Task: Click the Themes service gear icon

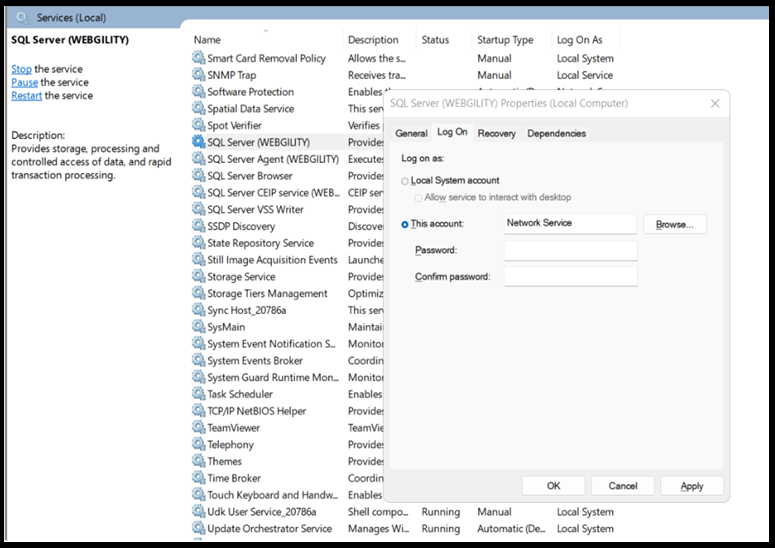Action: coord(198,462)
